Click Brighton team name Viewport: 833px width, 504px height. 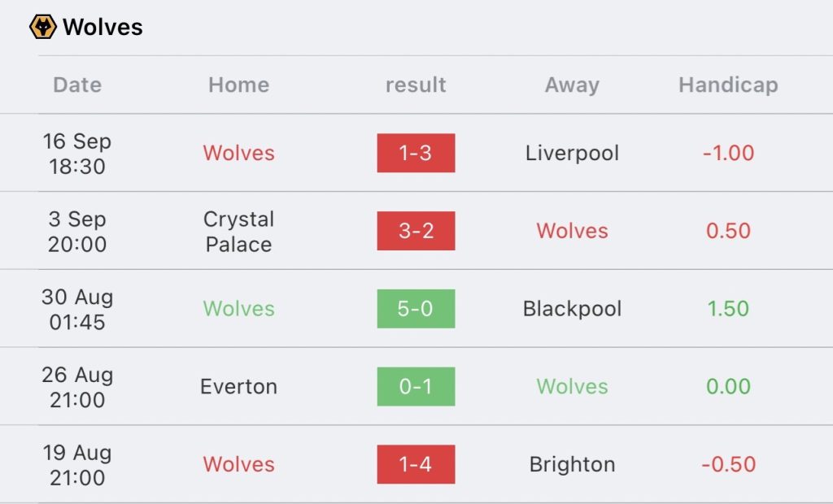coord(572,464)
